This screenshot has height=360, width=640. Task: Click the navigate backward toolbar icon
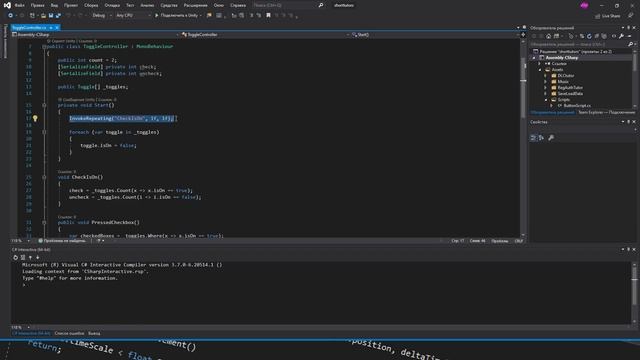point(11,16)
